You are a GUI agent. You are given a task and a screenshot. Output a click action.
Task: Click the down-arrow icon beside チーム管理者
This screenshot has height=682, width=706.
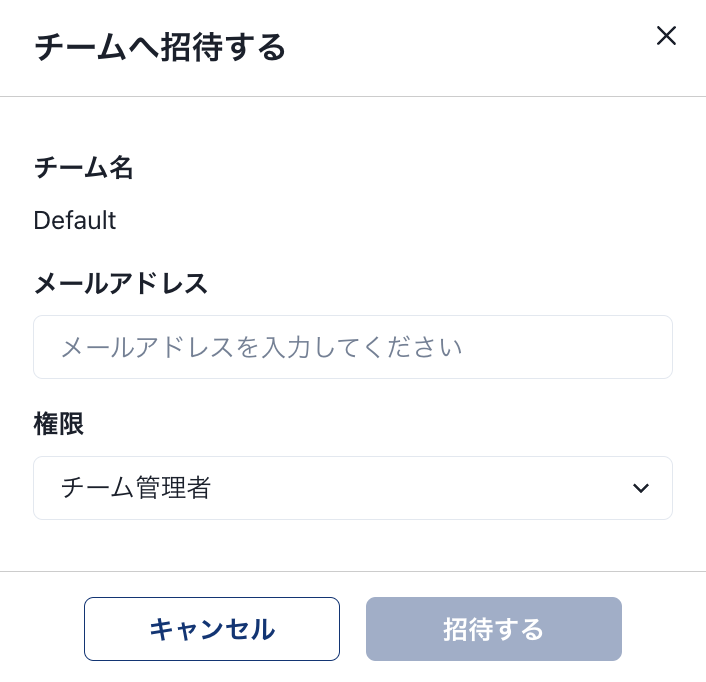tap(641, 488)
